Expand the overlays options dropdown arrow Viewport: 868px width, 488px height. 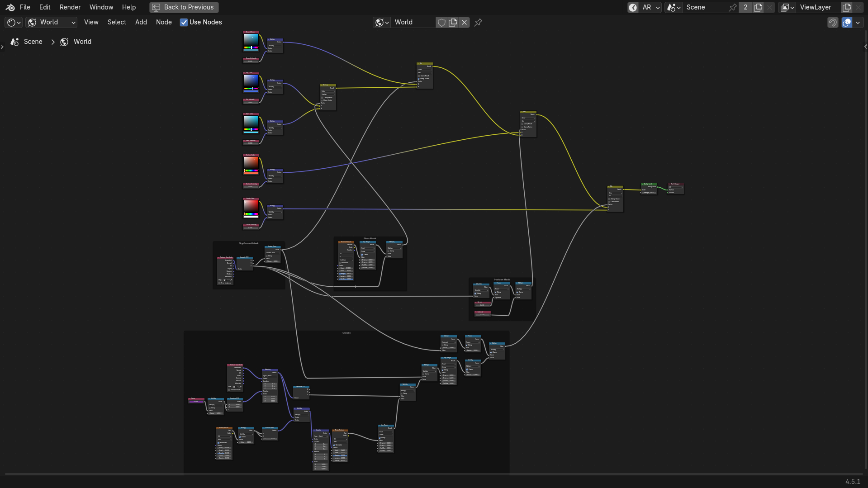[858, 22]
